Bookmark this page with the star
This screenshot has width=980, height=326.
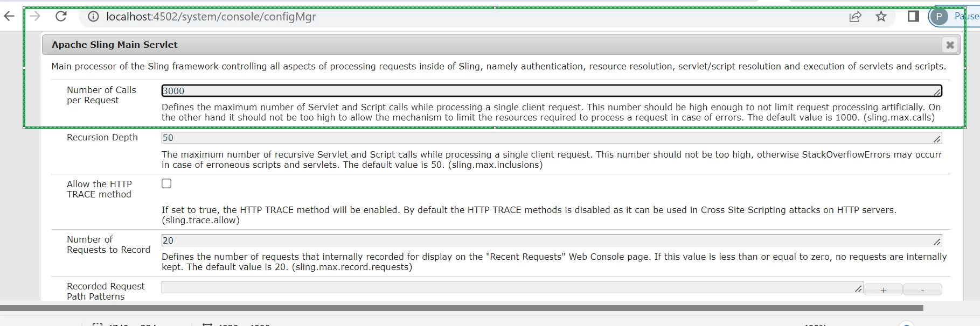tap(881, 17)
